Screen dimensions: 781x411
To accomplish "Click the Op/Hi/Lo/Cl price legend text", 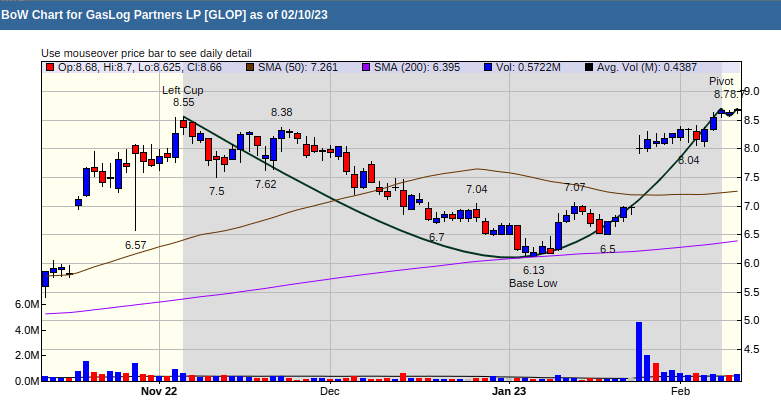I will (x=139, y=67).
